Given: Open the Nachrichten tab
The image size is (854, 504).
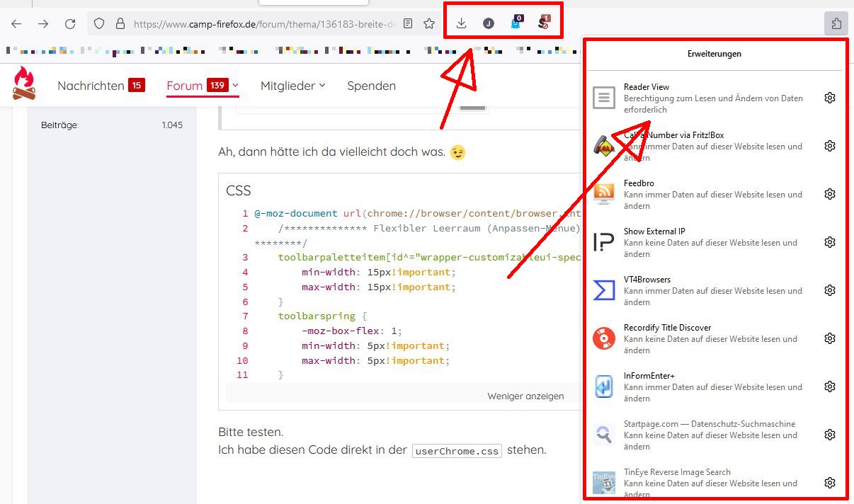Looking at the screenshot, I should 91,86.
